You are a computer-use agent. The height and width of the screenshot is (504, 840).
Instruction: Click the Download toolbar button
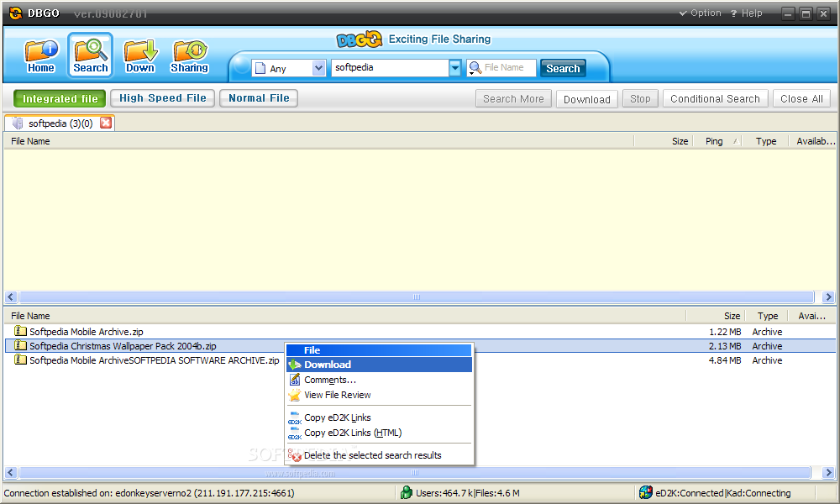tap(586, 99)
